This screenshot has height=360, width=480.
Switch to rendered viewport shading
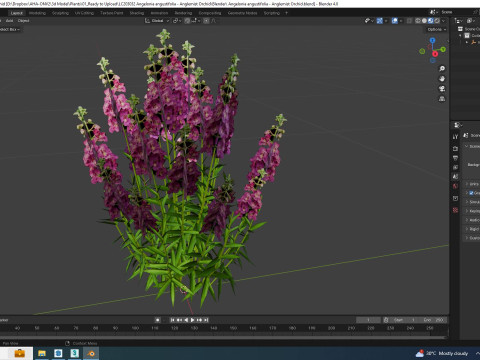coord(437,21)
